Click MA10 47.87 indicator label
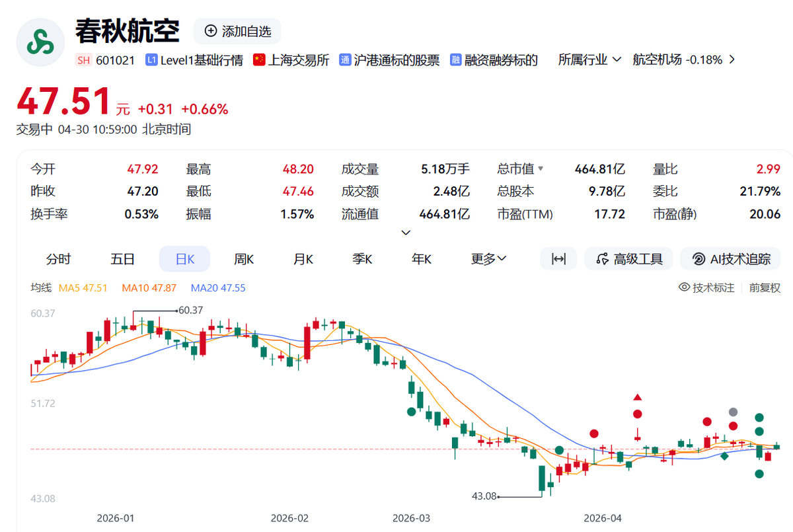793x532 pixels. click(x=149, y=287)
